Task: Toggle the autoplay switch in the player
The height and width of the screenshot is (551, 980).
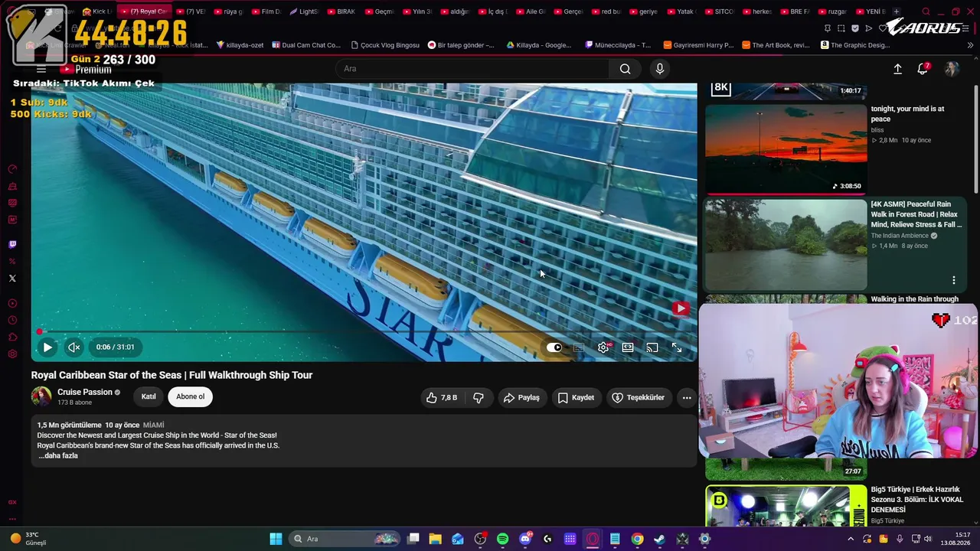Action: [554, 347]
